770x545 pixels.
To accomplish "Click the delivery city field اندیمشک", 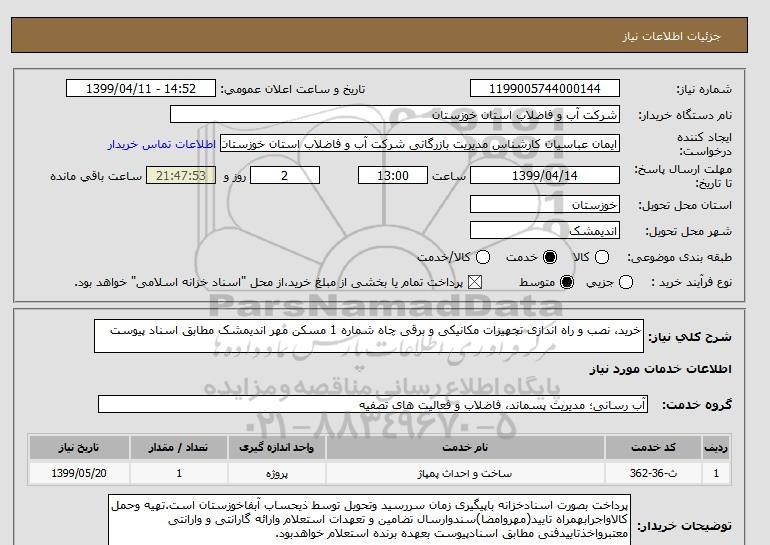I will click(x=545, y=230).
